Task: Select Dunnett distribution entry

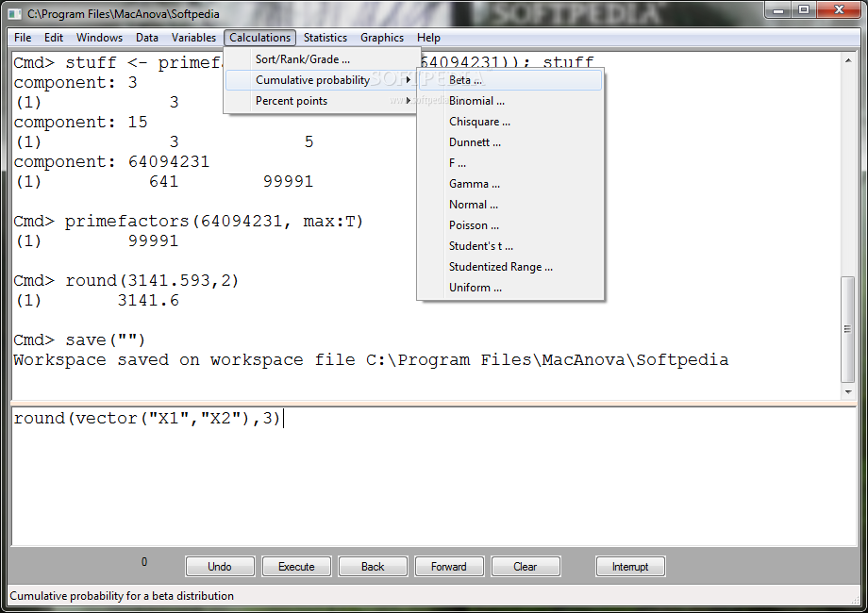Action: [510, 142]
